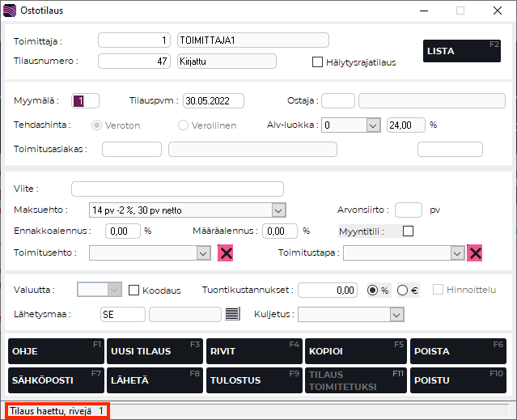
Task: Click the LISTA button
Action: (464, 51)
